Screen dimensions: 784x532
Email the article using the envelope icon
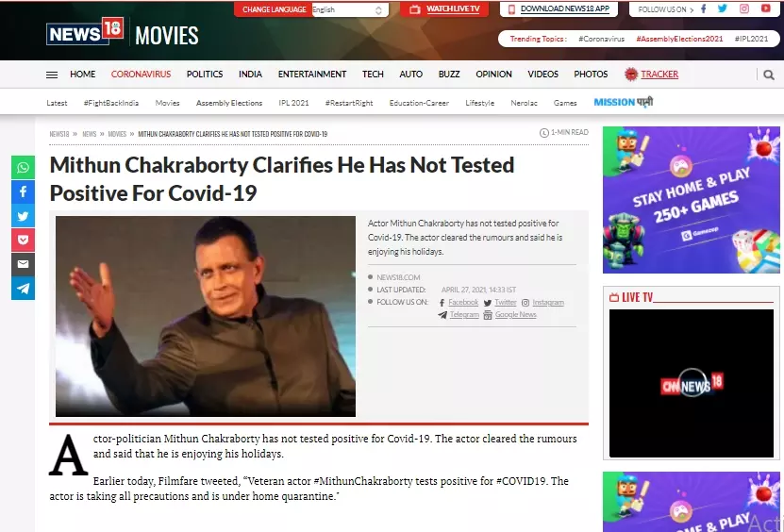tap(23, 264)
